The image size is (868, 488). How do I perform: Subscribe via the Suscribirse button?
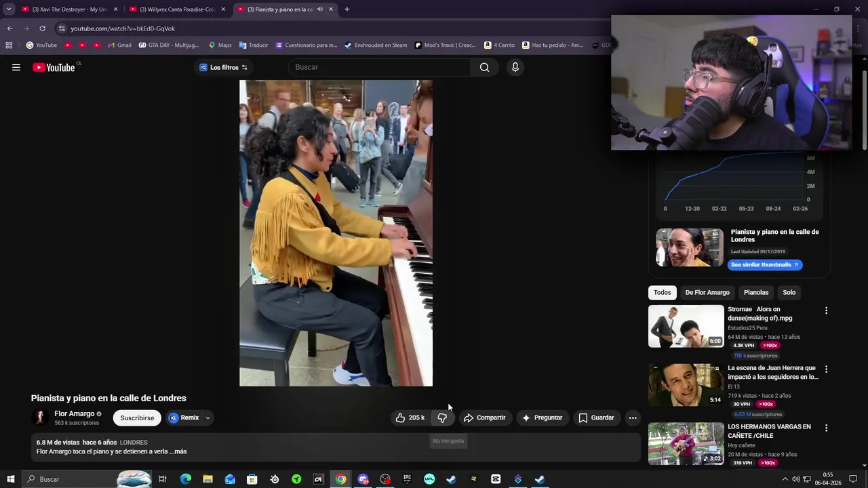(137, 418)
